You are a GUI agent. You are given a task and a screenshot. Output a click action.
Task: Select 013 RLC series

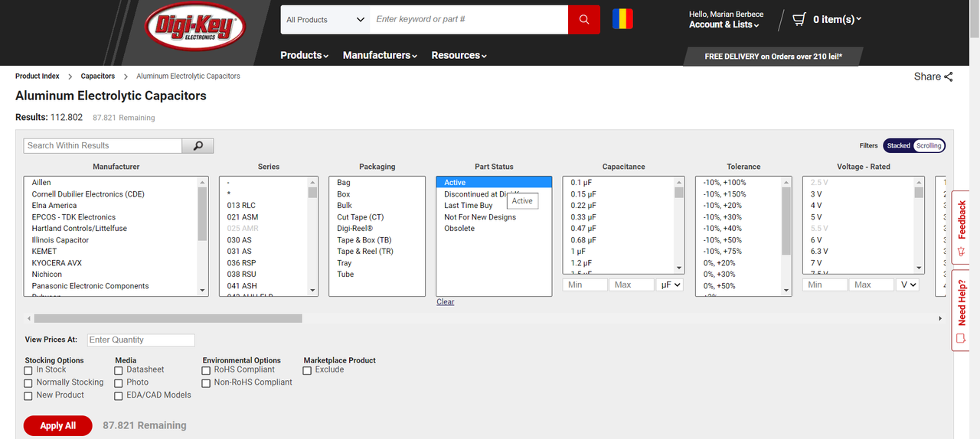tap(264, 205)
